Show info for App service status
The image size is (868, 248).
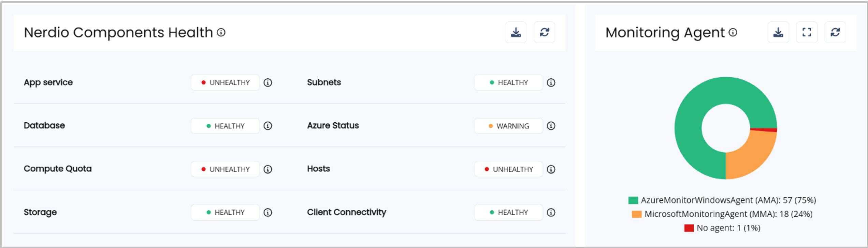pos(268,83)
